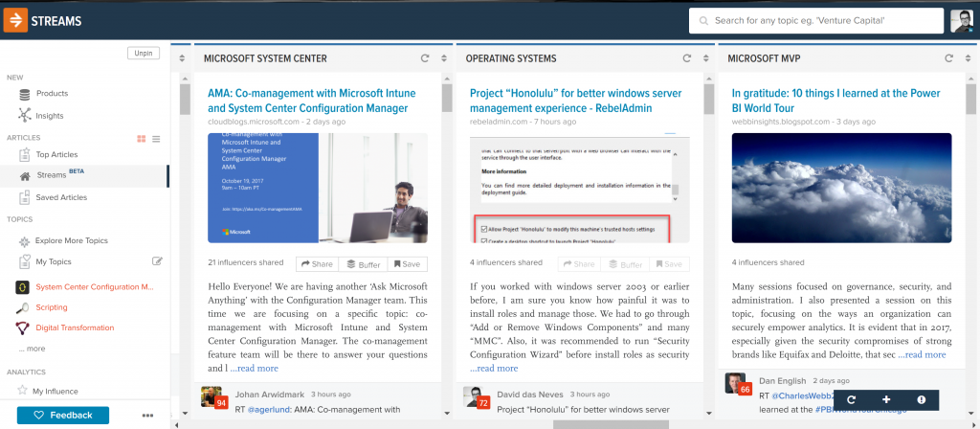This screenshot has width=980, height=429.
Task: Open AMA Co-management article title
Action: tap(312, 101)
